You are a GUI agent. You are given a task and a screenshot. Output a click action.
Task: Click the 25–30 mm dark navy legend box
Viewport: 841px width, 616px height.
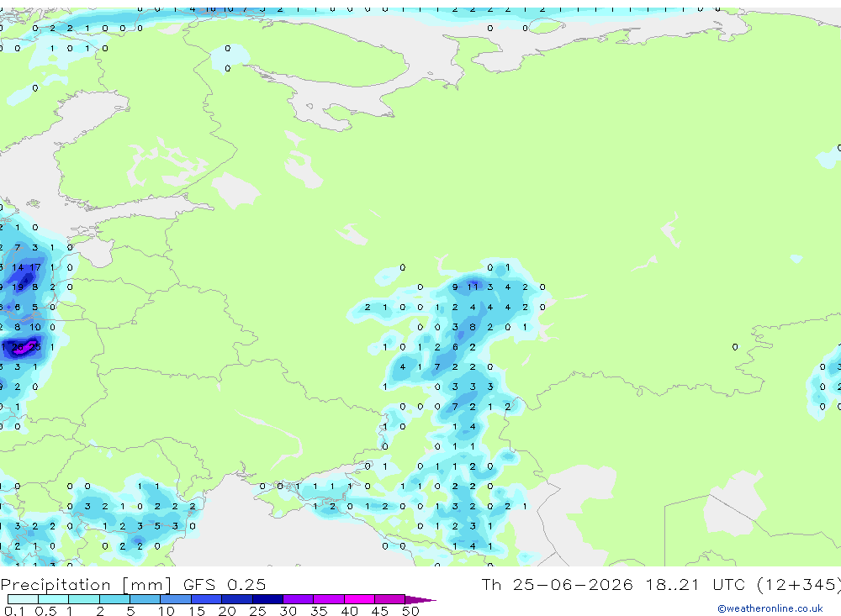267,599
